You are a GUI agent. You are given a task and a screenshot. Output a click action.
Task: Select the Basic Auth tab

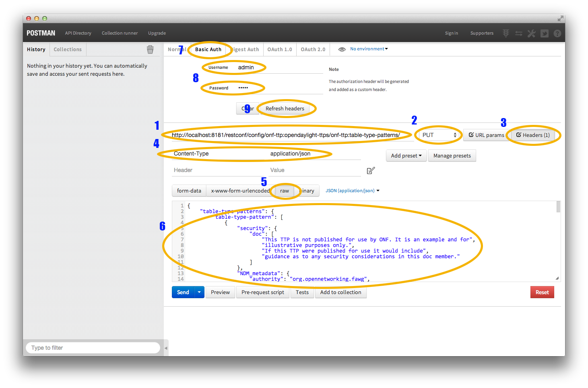(208, 49)
